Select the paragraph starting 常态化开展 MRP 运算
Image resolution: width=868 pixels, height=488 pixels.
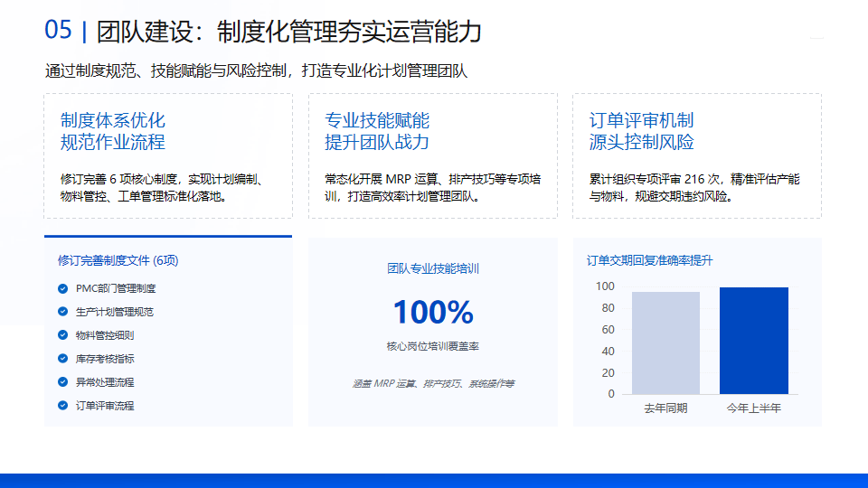pos(433,188)
